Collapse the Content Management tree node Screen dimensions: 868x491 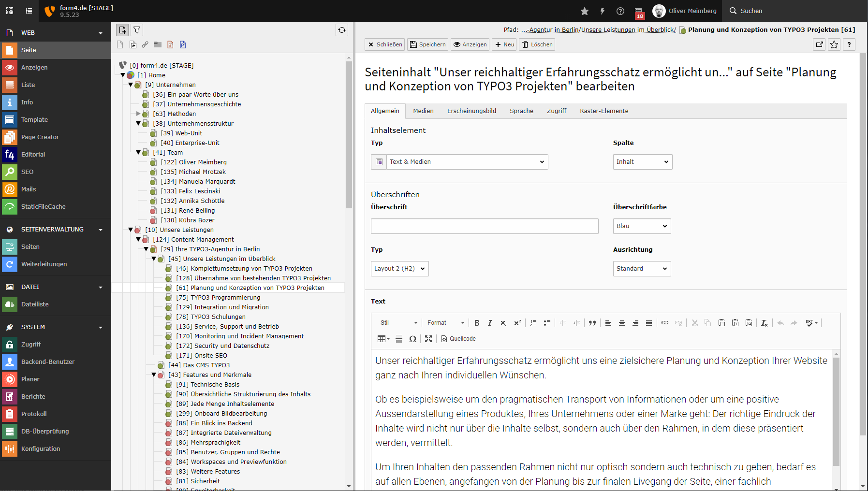coord(138,239)
